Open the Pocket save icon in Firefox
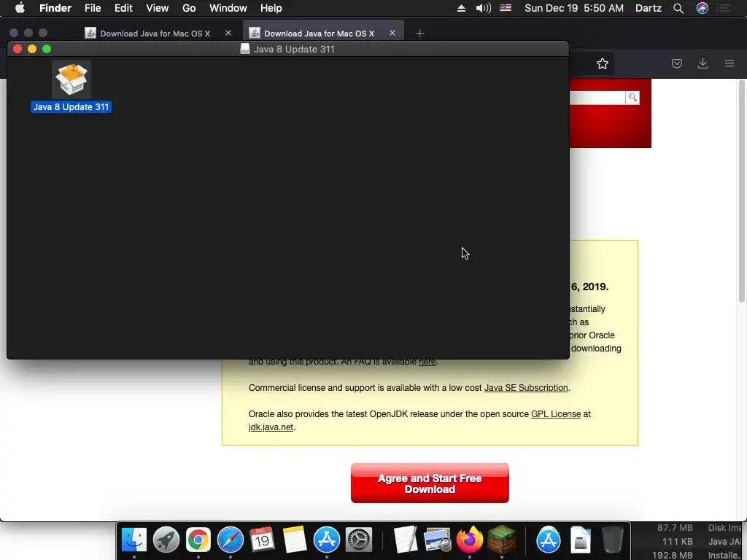 click(x=676, y=63)
